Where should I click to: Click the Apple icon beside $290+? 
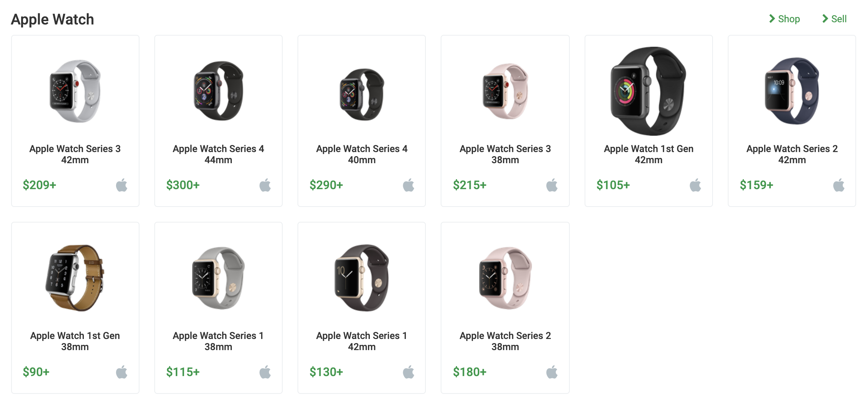coord(409,184)
